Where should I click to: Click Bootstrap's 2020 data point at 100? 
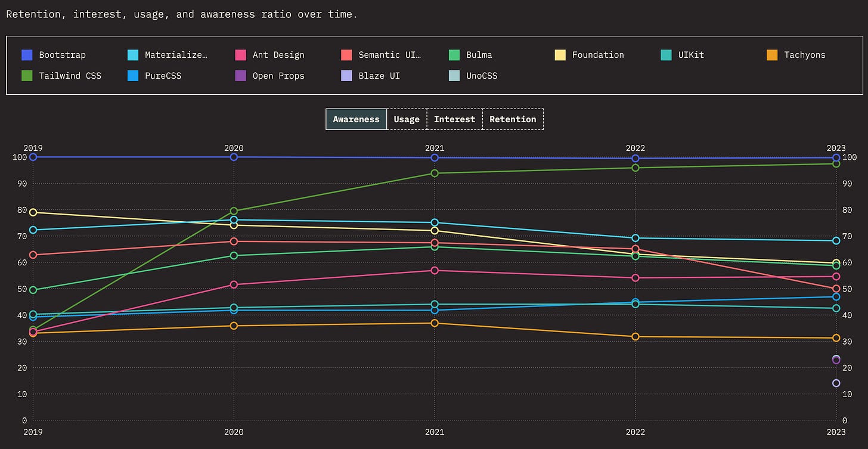(234, 157)
